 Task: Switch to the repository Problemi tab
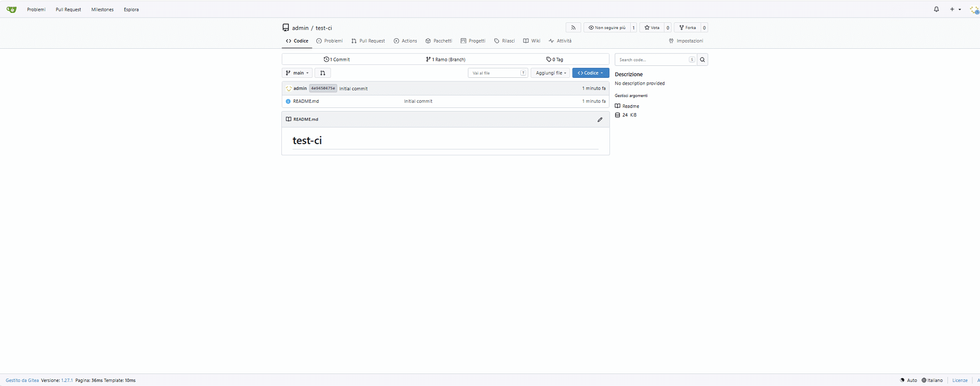coord(330,41)
